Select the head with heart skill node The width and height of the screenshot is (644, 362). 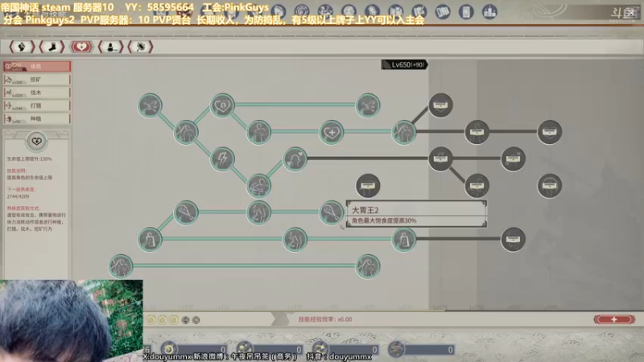point(295,158)
